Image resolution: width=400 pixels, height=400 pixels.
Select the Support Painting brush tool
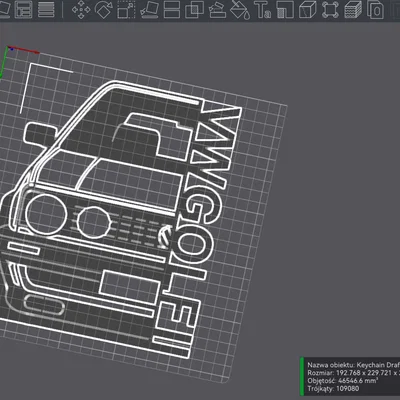(x=217, y=9)
